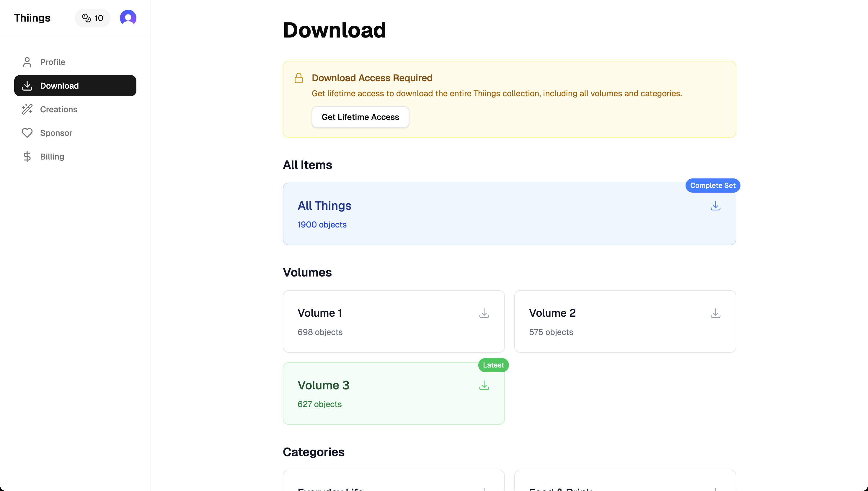
Task: Open the user avatar menu
Action: pos(128,17)
